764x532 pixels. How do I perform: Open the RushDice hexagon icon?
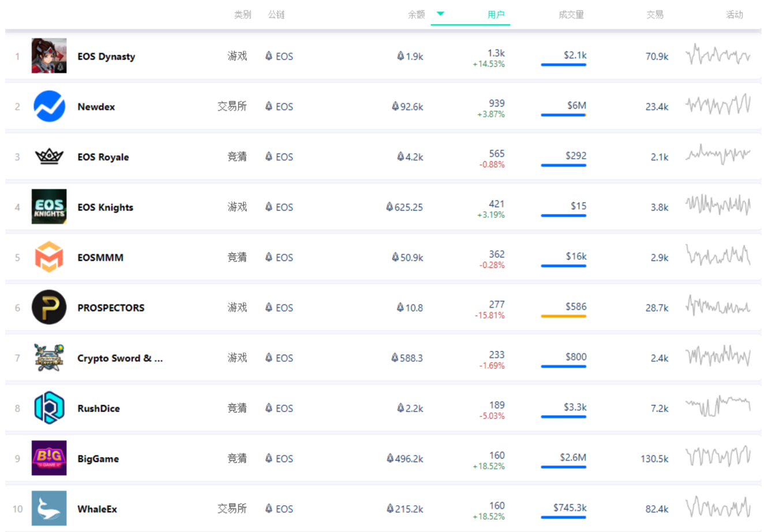(x=49, y=407)
